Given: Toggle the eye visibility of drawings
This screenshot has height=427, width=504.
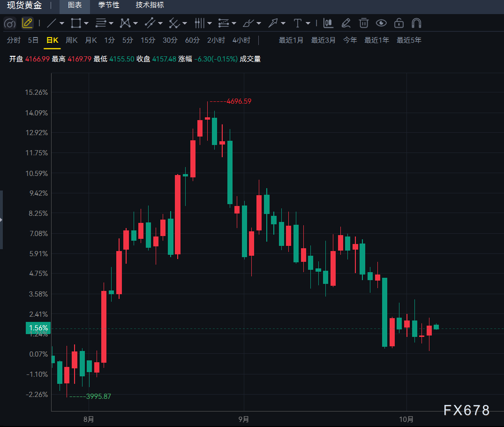Looking at the screenshot, I should pyautogui.click(x=381, y=23).
